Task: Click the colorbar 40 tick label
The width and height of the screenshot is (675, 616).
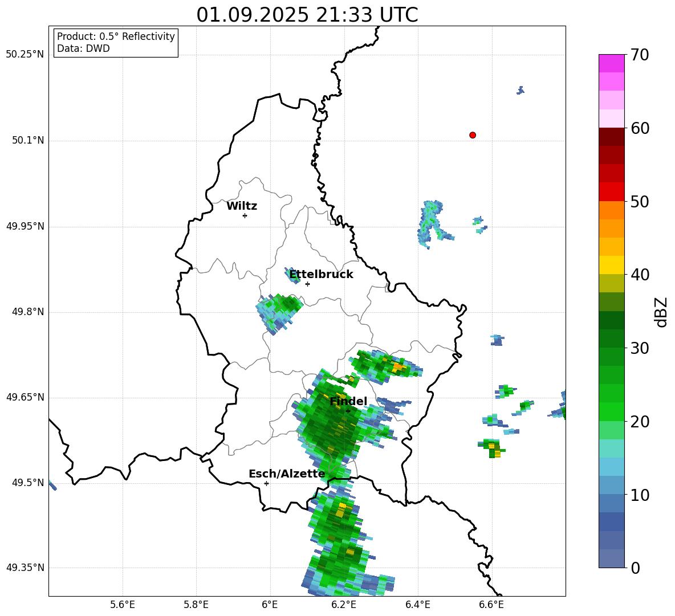Action: point(639,275)
